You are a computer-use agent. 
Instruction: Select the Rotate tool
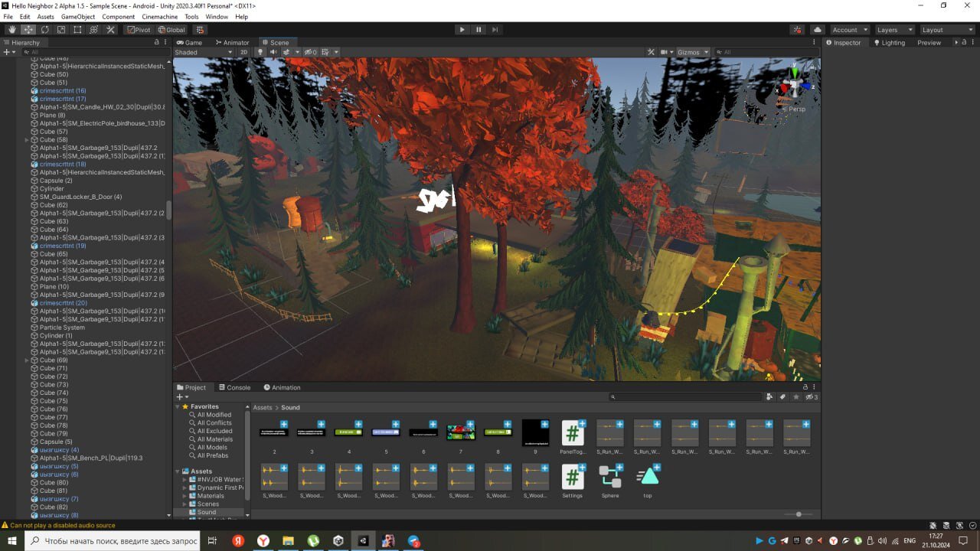45,30
